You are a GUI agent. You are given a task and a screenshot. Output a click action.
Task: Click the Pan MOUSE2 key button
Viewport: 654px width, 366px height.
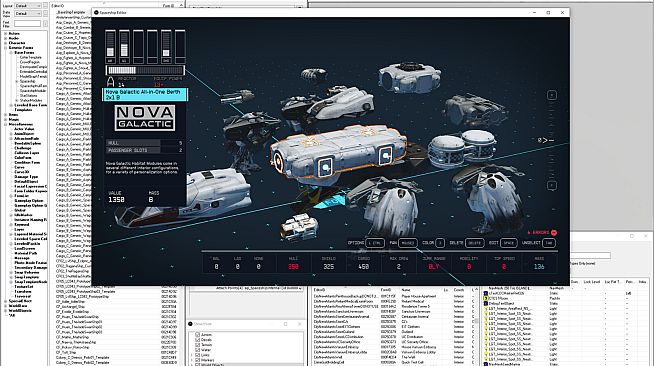click(407, 243)
